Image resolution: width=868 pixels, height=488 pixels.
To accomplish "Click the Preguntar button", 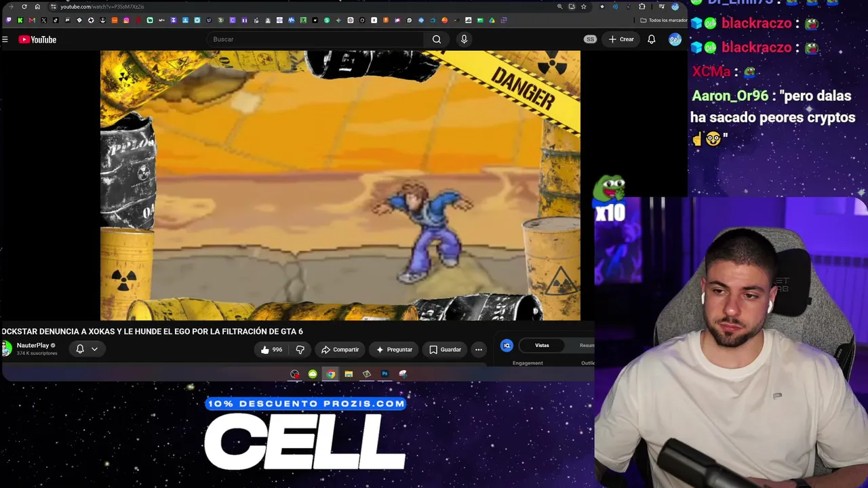I will (394, 350).
